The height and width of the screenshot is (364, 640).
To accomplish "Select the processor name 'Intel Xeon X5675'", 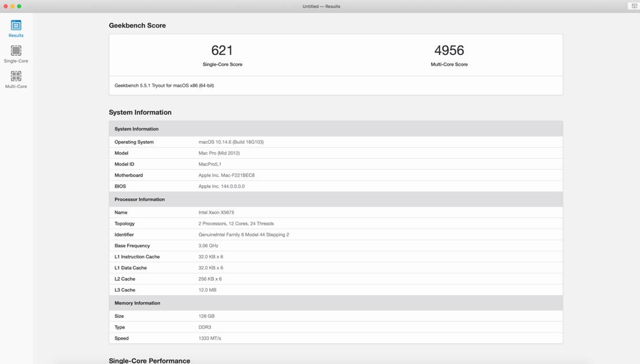I will pos(216,213).
